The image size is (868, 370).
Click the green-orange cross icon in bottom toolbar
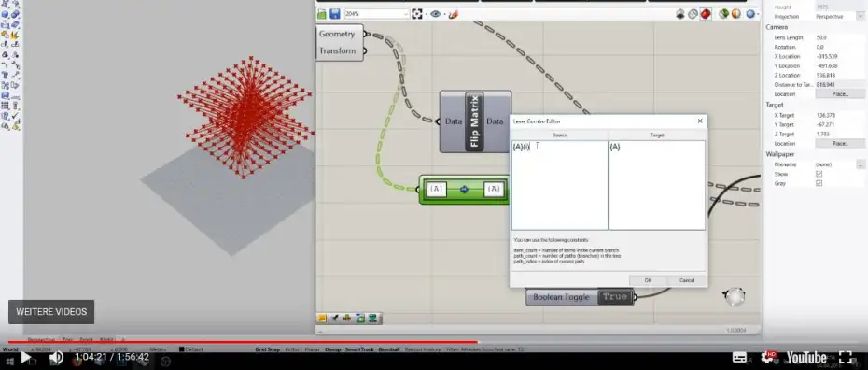[347, 319]
